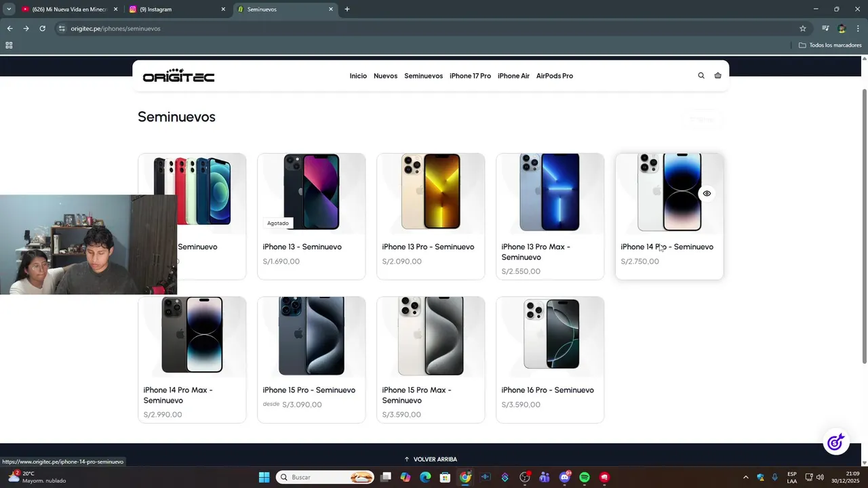Click the page vertical scrollbar
This screenshot has width=868, height=488.
(864, 226)
